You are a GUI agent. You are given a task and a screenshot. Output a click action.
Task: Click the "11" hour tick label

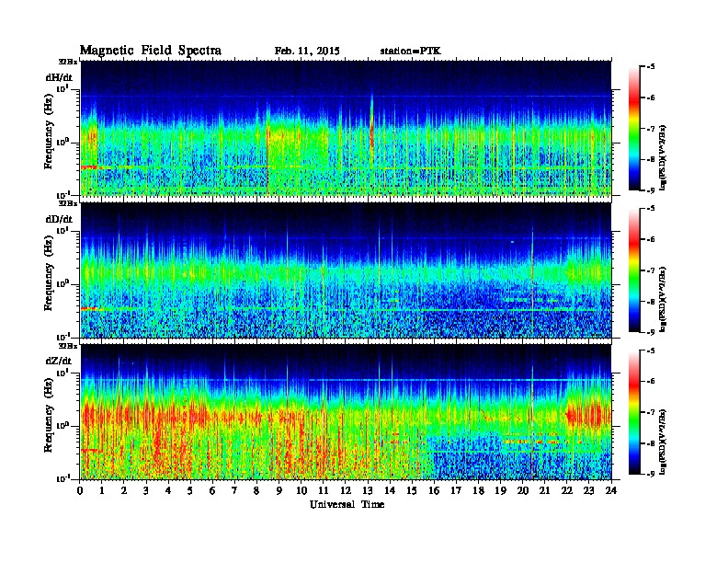(324, 490)
